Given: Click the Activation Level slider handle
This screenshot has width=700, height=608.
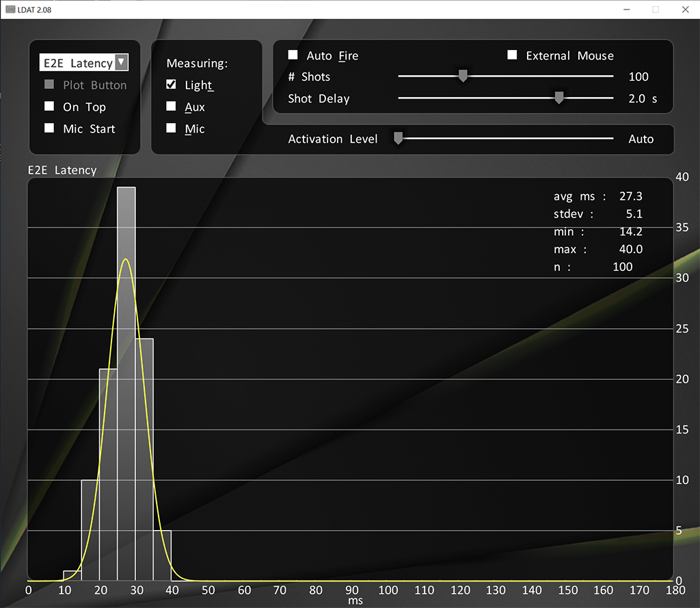Looking at the screenshot, I should pos(399,138).
